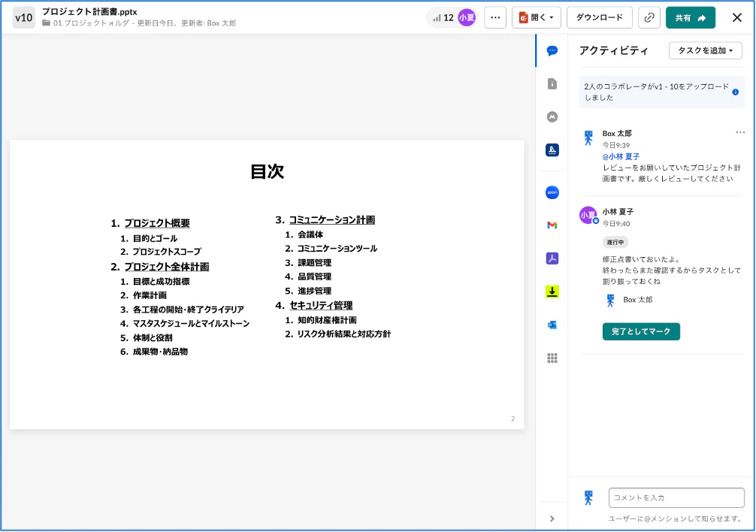This screenshot has height=532, width=756.
Task: Click the @小林 夏子 mention link
Action: tap(621, 156)
